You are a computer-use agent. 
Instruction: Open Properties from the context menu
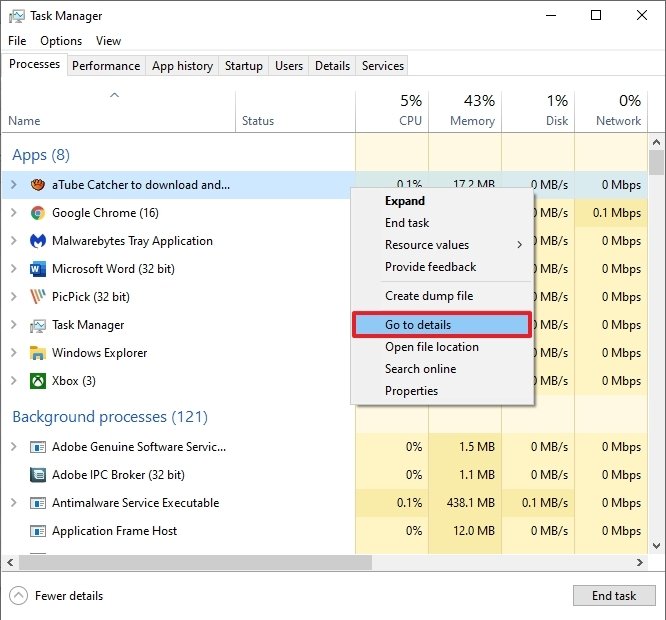[443, 391]
